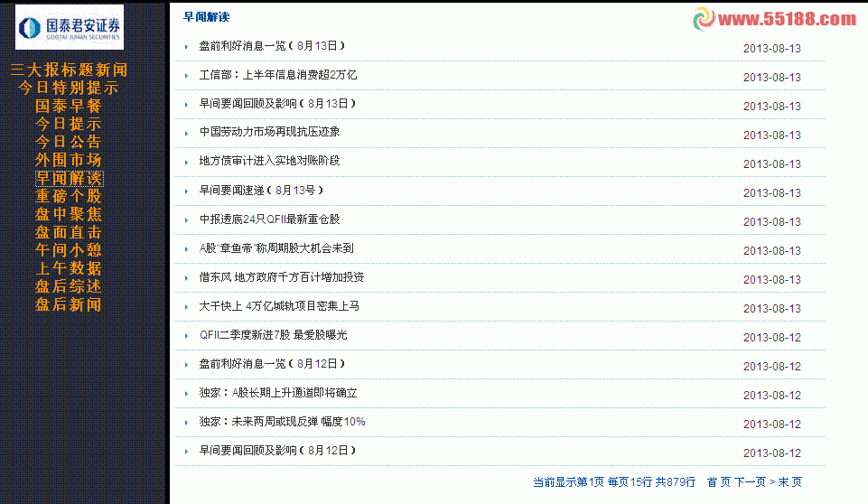Open 早间要闻回顾及影响（8月12日）
This screenshot has width=868, height=504.
click(278, 451)
